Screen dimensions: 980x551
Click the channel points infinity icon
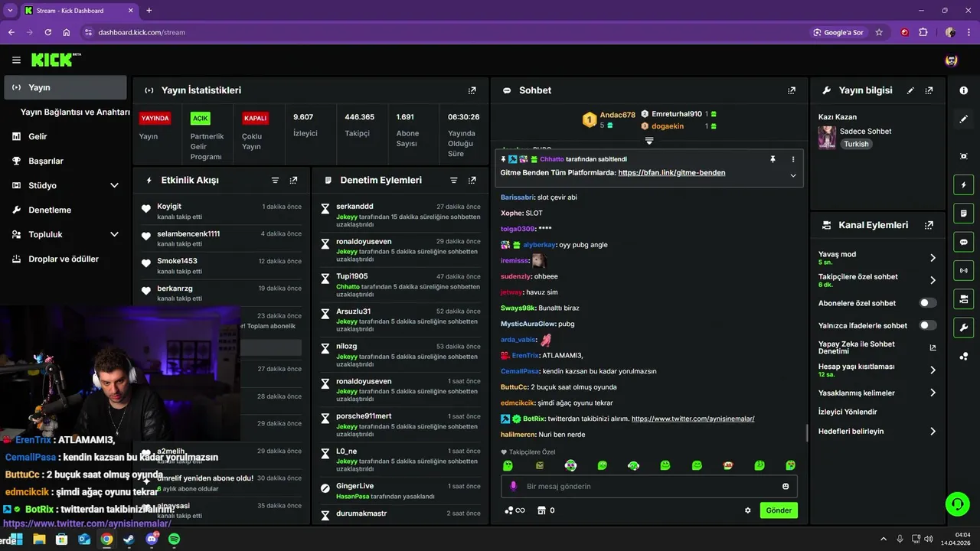tap(514, 510)
